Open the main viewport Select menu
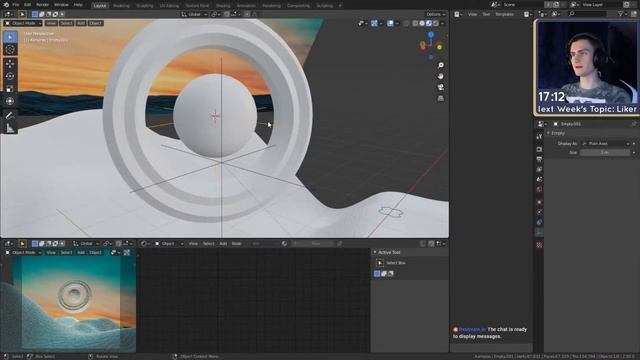Viewport: 640px width, 360px height. pyautogui.click(x=67, y=23)
